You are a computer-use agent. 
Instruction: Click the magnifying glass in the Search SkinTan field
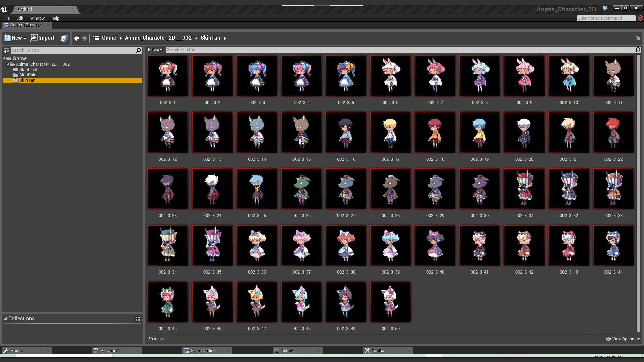(x=638, y=50)
